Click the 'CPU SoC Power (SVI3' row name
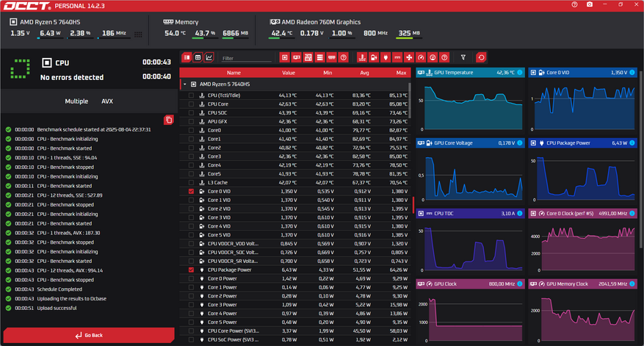The image size is (644, 346). [x=233, y=340]
